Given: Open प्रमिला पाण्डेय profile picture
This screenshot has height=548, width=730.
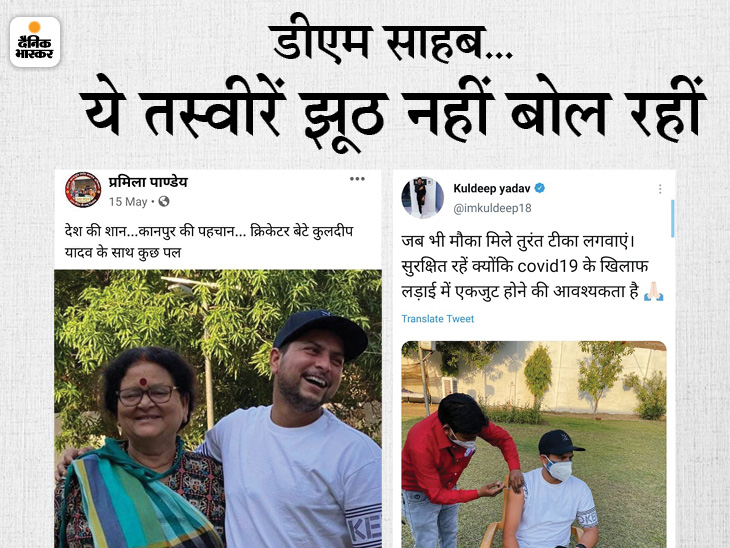Looking at the screenshot, I should tap(83, 190).
